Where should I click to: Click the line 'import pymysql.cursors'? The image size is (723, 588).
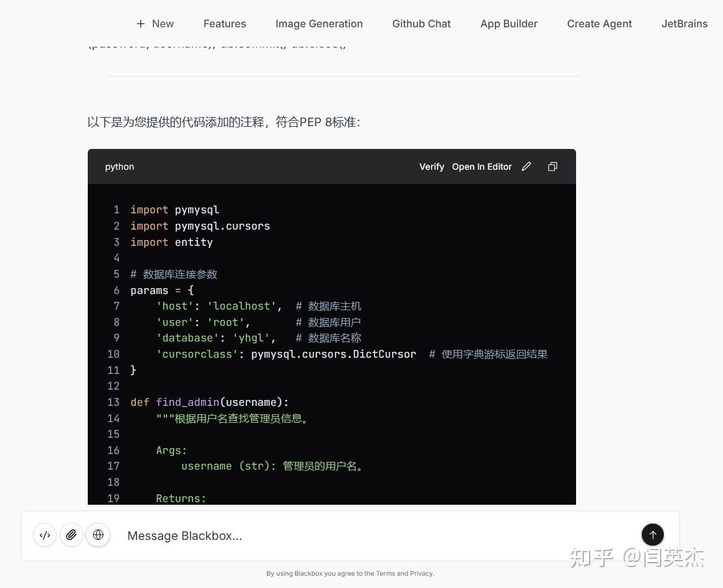coord(200,226)
